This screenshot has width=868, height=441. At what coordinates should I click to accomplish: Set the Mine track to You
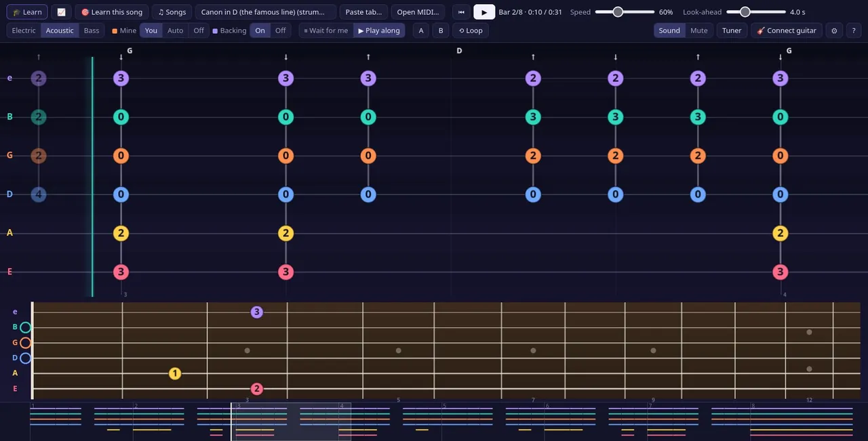click(151, 30)
